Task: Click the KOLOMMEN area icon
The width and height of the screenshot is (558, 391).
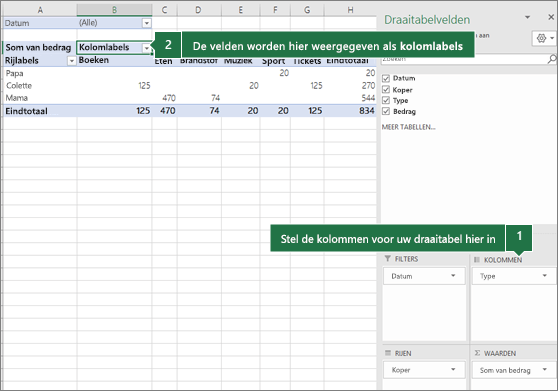Action: tap(477, 260)
